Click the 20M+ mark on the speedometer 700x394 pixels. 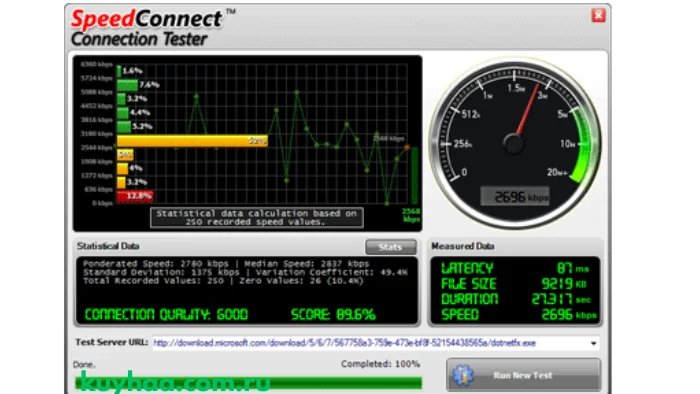[557, 172]
